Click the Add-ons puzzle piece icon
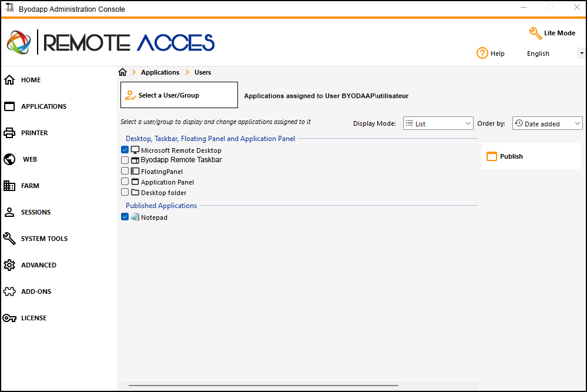 tap(9, 292)
